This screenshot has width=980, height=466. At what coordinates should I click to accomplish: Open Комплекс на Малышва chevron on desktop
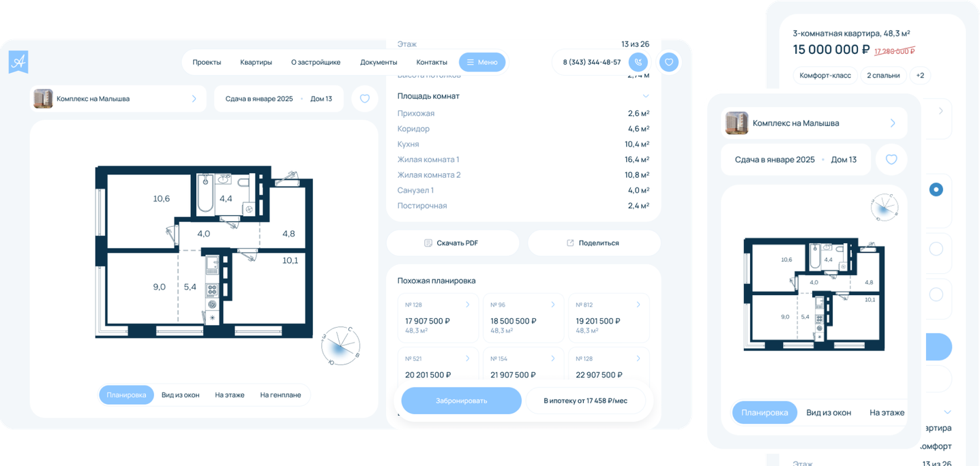point(194,99)
